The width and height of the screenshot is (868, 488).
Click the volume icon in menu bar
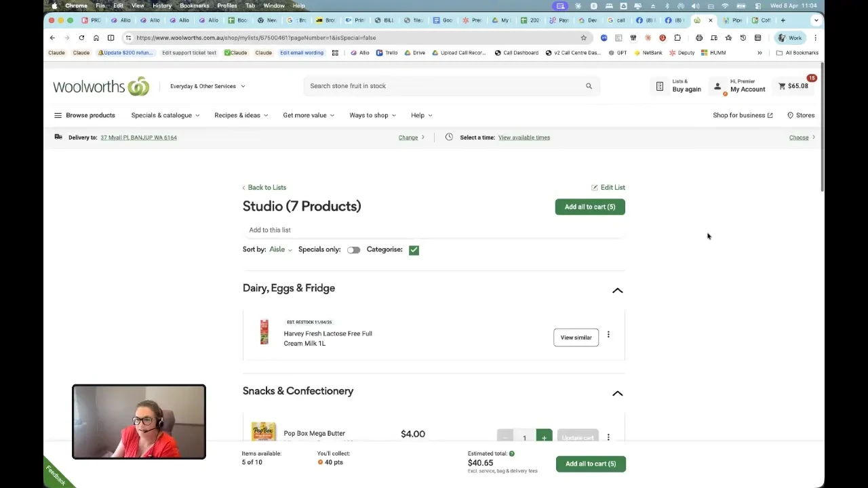tap(697, 5)
